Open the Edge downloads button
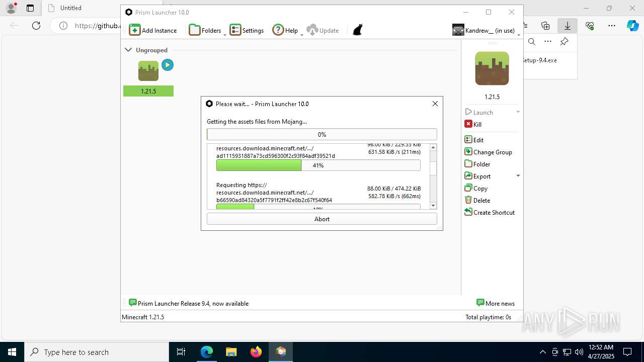644x362 pixels. coord(567,26)
